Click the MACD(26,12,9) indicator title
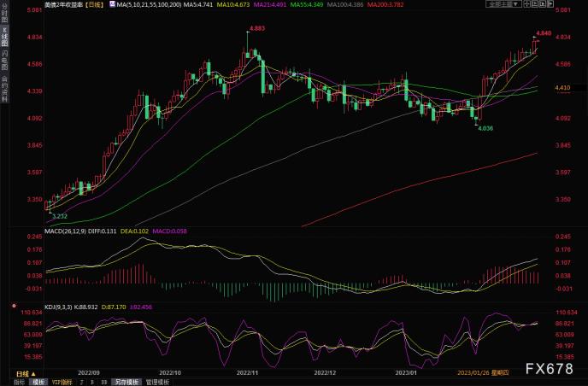 coord(65,231)
